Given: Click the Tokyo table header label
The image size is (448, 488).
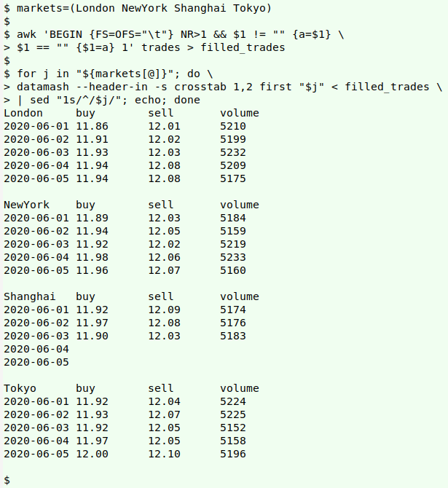Looking at the screenshot, I should [20, 389].
